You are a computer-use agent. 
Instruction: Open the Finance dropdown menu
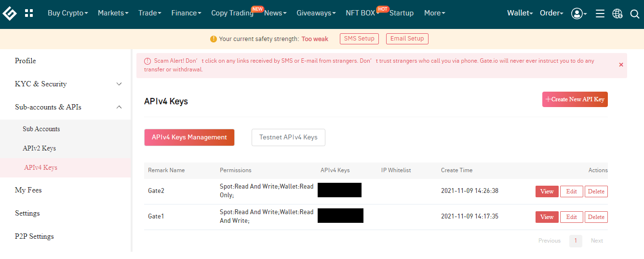point(186,13)
